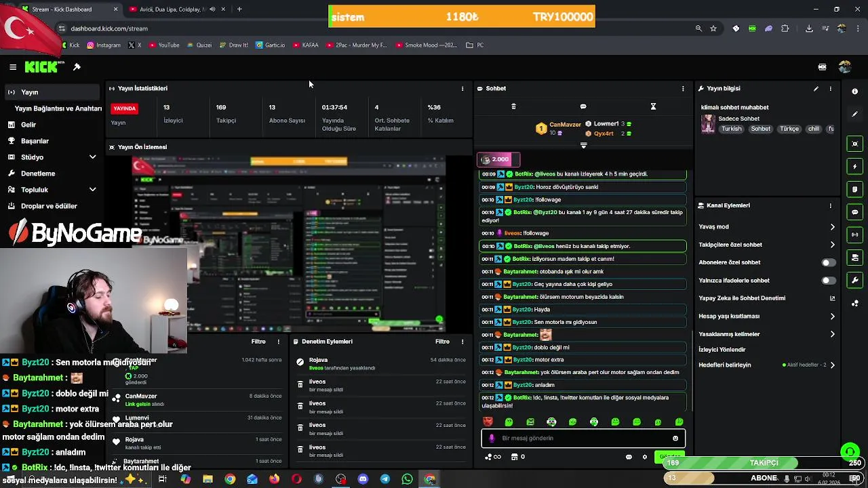Open a new browser tab
The height and width of the screenshot is (488, 868).
pos(239,9)
